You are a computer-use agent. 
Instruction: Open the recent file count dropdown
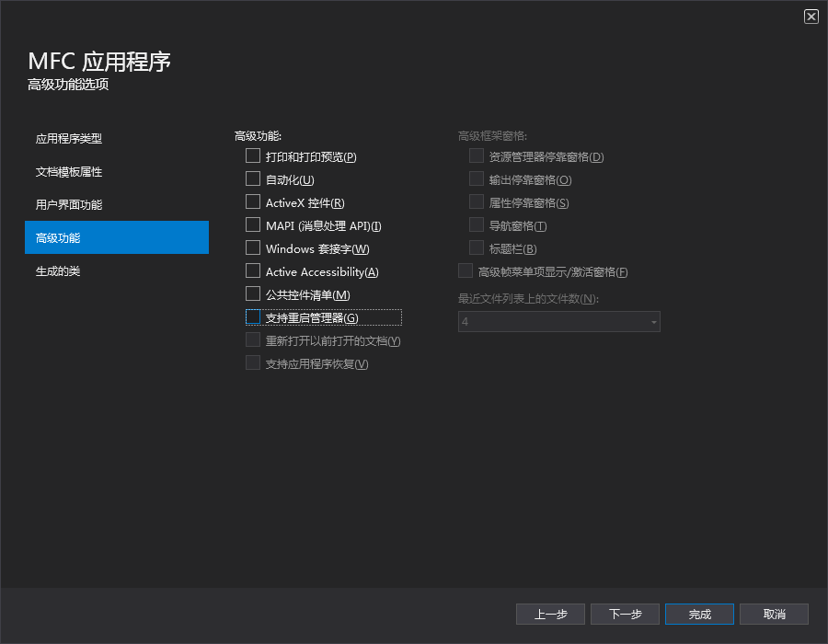click(x=653, y=321)
